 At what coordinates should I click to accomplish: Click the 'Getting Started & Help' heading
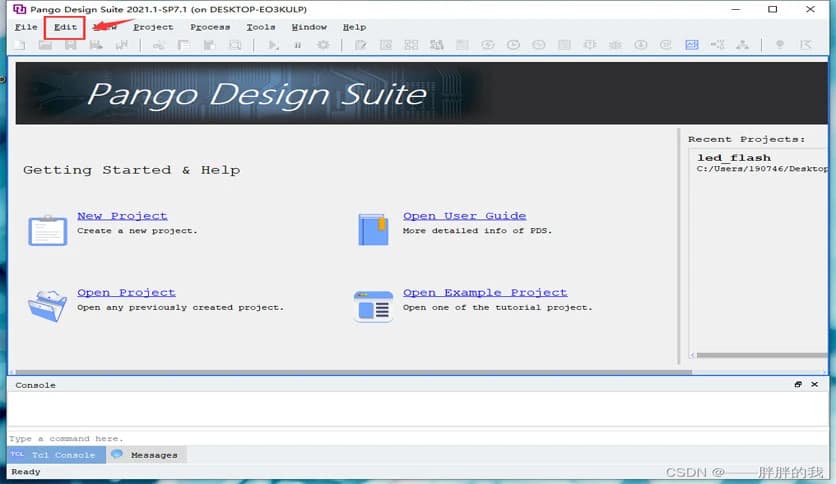[x=132, y=170]
